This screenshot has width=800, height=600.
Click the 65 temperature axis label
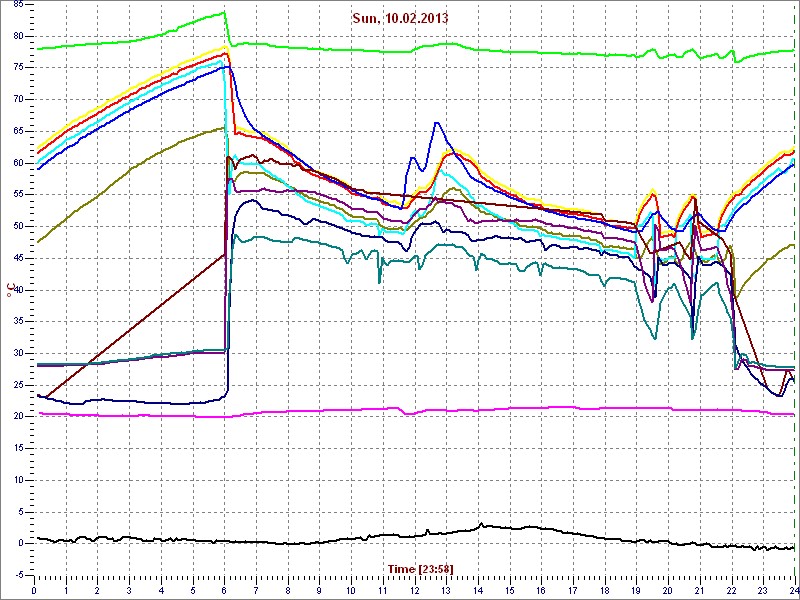point(17,131)
